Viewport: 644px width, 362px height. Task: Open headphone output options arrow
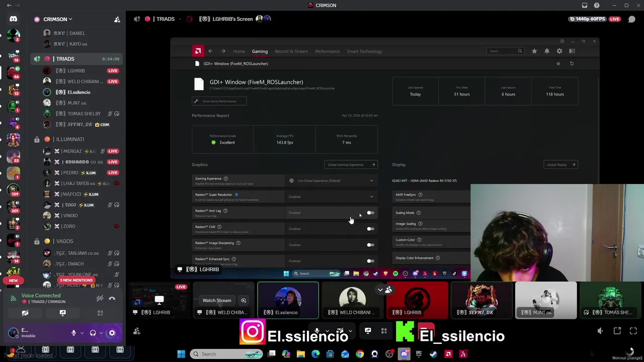click(101, 333)
